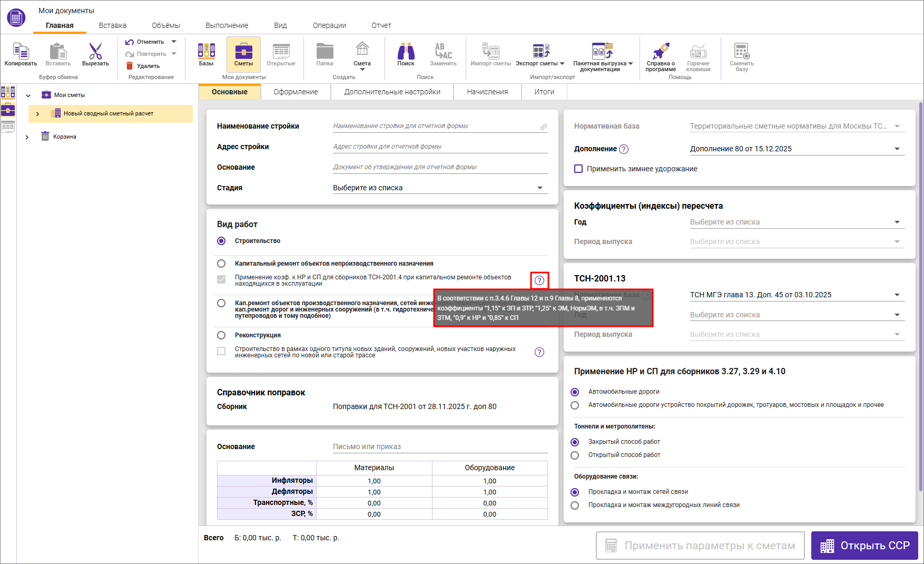924x564 pixels.
Task: Open the Стадия dropdown list
Action: tap(539, 188)
